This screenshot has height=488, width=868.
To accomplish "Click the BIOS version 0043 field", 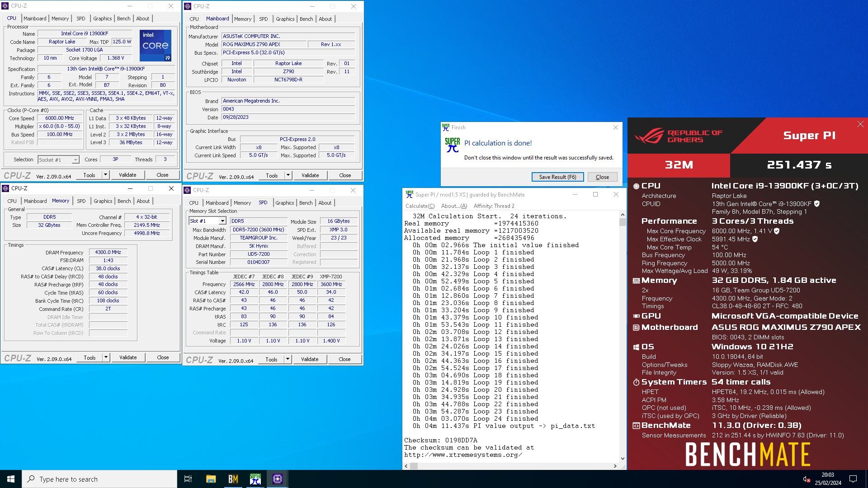I will click(x=288, y=109).
